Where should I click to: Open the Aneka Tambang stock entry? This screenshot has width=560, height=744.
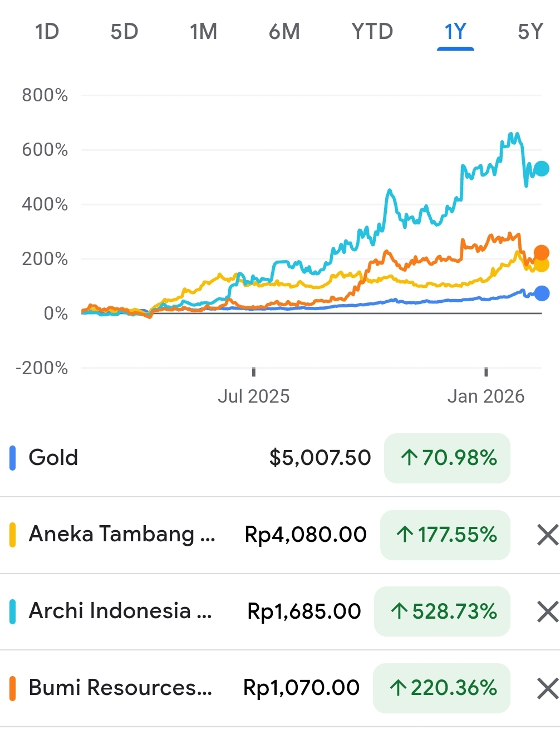coord(121,534)
